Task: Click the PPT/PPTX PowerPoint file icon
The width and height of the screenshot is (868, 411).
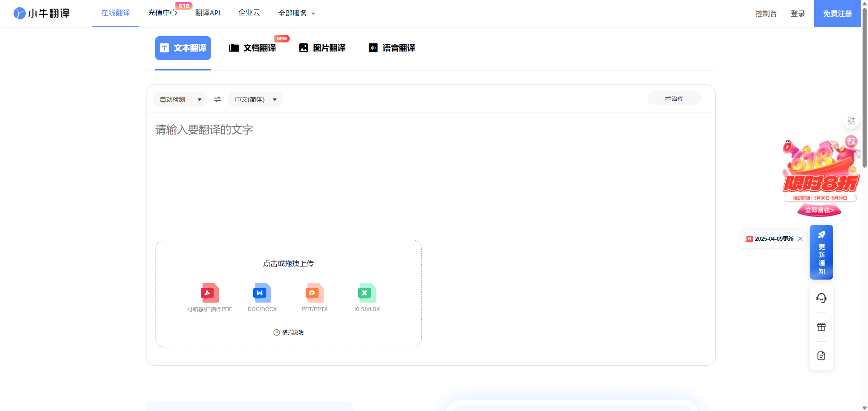Action: coord(314,293)
